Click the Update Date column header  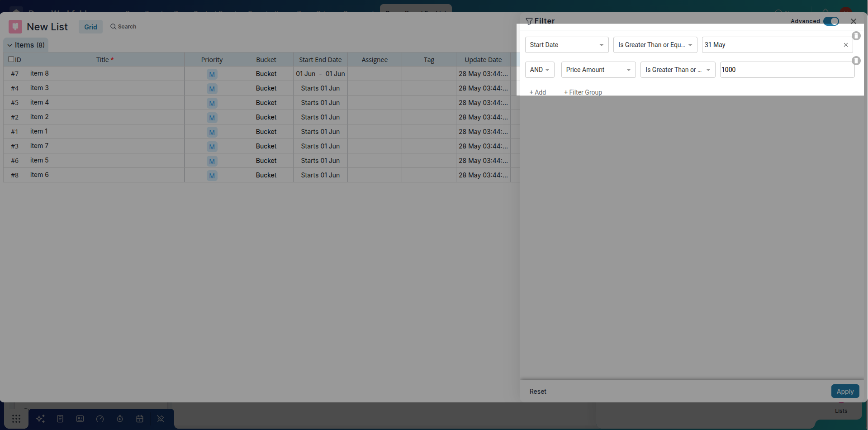coord(483,60)
